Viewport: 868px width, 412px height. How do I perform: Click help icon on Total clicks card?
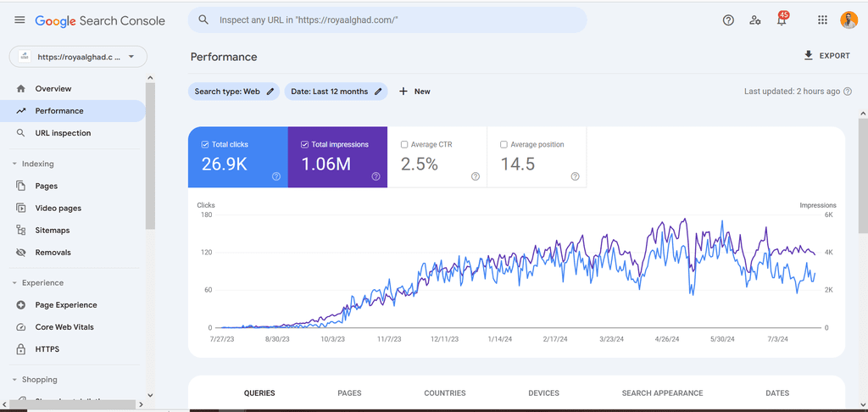pyautogui.click(x=276, y=176)
